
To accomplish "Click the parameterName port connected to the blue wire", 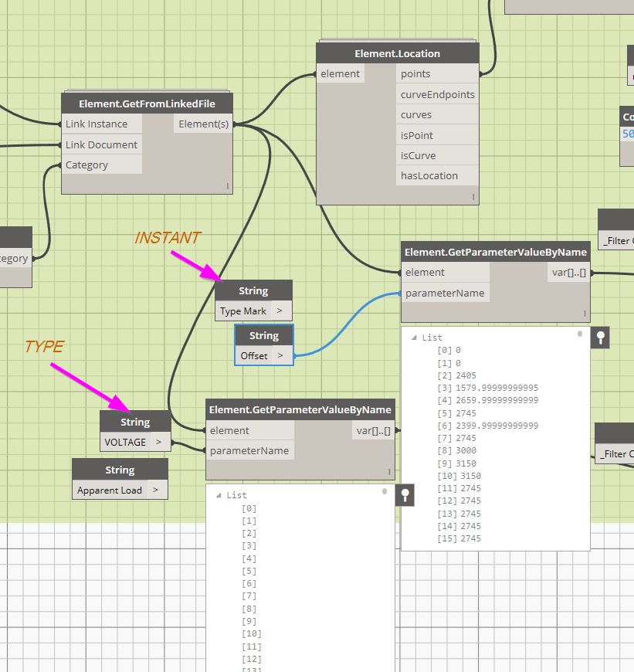I will [x=446, y=294].
